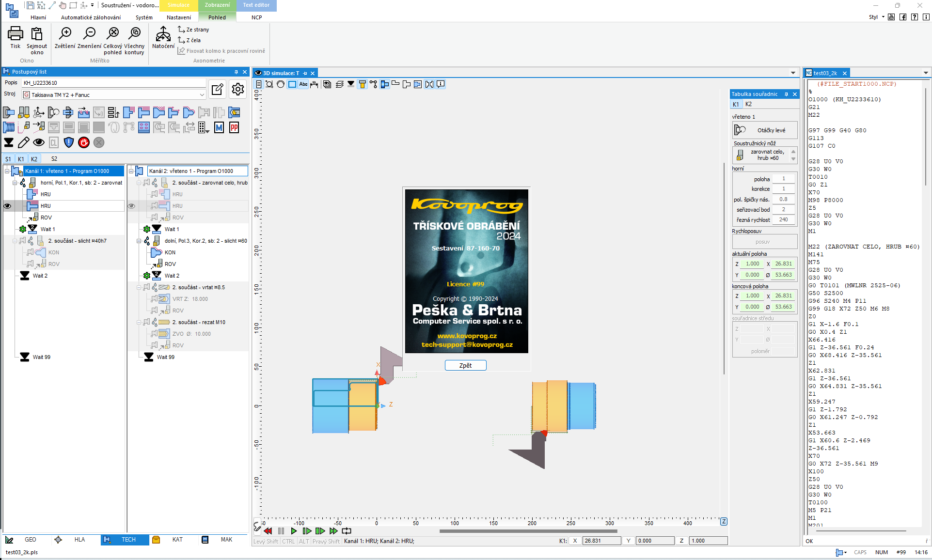The image size is (932, 560).
Task: Collapse the '2. součást - řezat M10' node
Action: coord(139,322)
